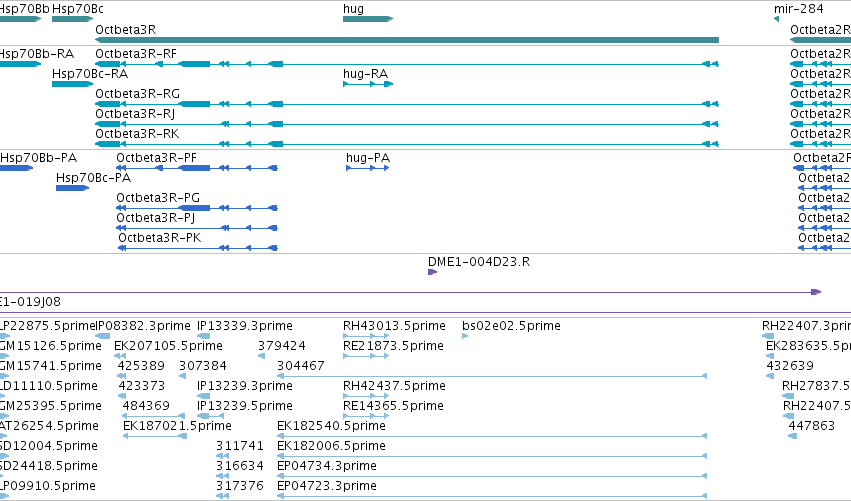851x501 pixels.
Task: Select the GM15741.5prime EST label
Action: [50, 366]
